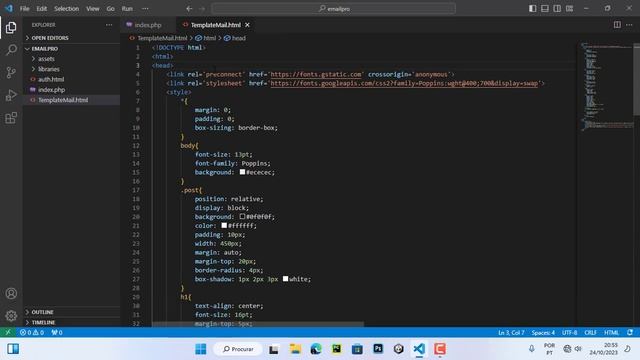Open the Windows Start menu

(x=200, y=349)
